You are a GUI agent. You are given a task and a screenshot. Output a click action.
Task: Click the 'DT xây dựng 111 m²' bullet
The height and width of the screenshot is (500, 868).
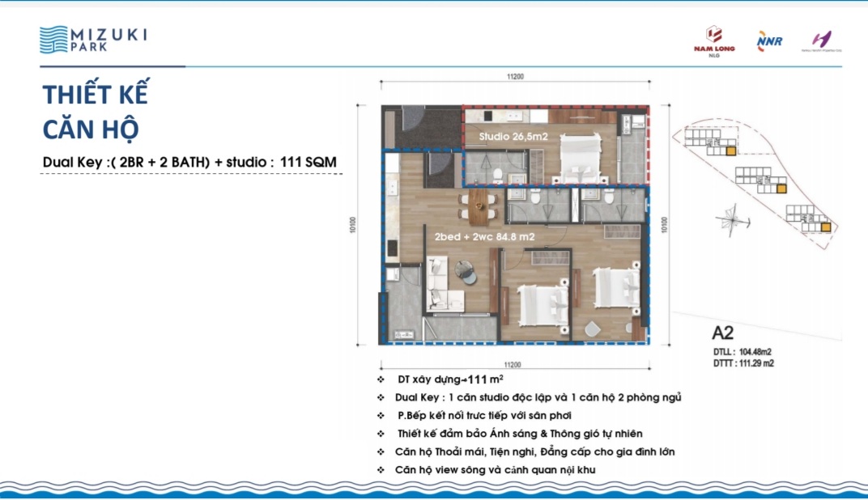click(x=450, y=378)
